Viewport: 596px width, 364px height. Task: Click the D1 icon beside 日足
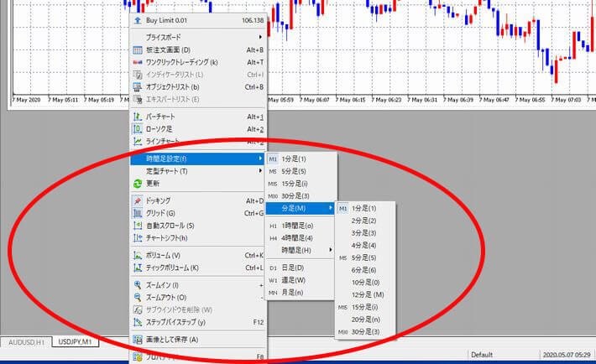tap(273, 268)
